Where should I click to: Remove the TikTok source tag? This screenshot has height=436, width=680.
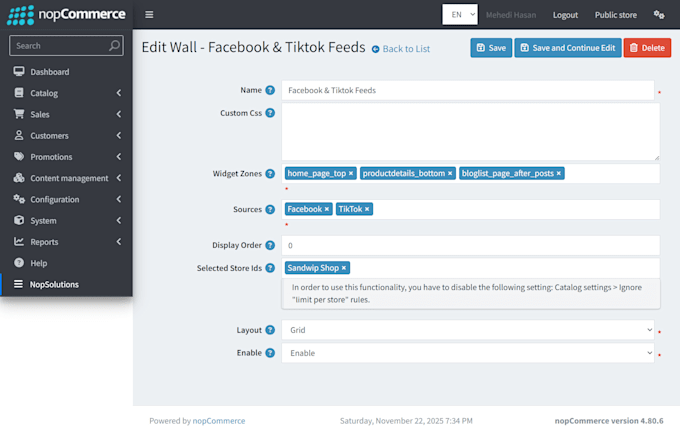click(x=367, y=209)
